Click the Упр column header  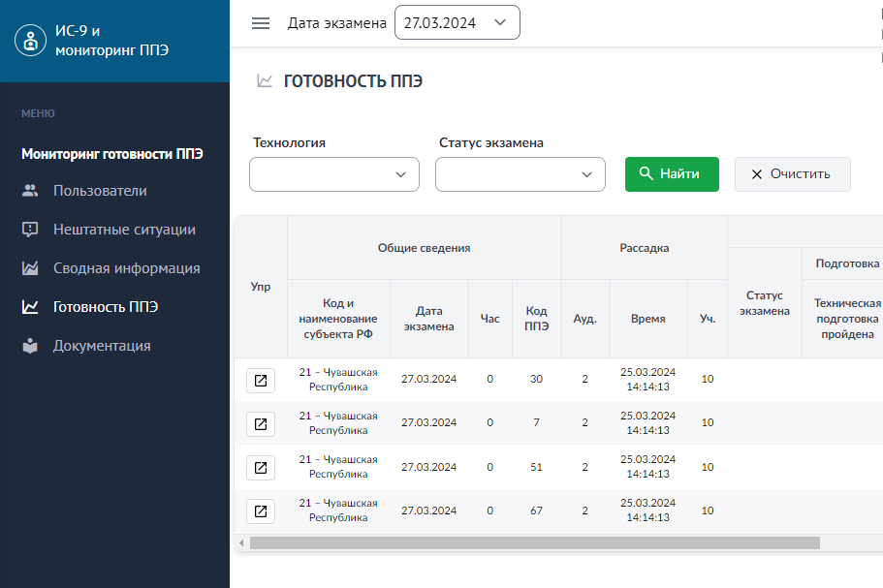point(261,287)
